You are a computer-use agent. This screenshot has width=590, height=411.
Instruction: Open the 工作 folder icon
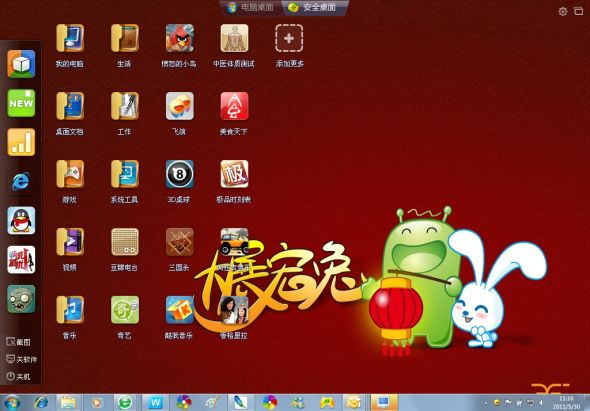tap(125, 106)
